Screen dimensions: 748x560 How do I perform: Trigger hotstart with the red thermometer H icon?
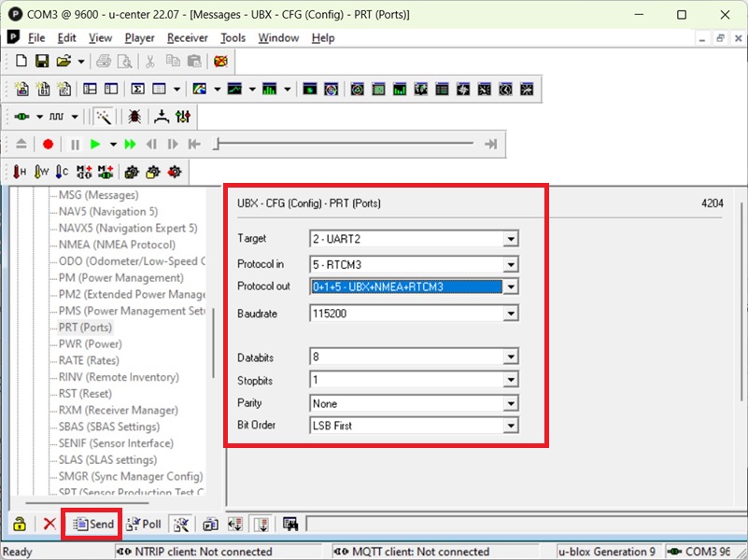(x=20, y=172)
